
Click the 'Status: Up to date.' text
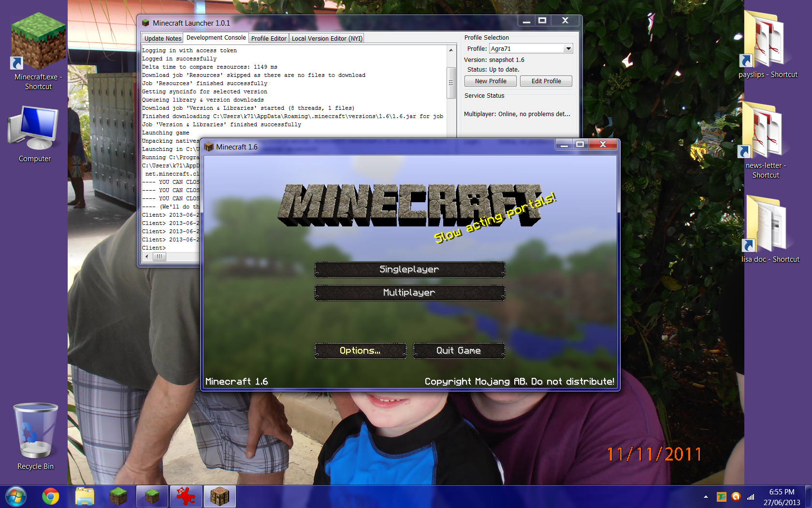493,70
